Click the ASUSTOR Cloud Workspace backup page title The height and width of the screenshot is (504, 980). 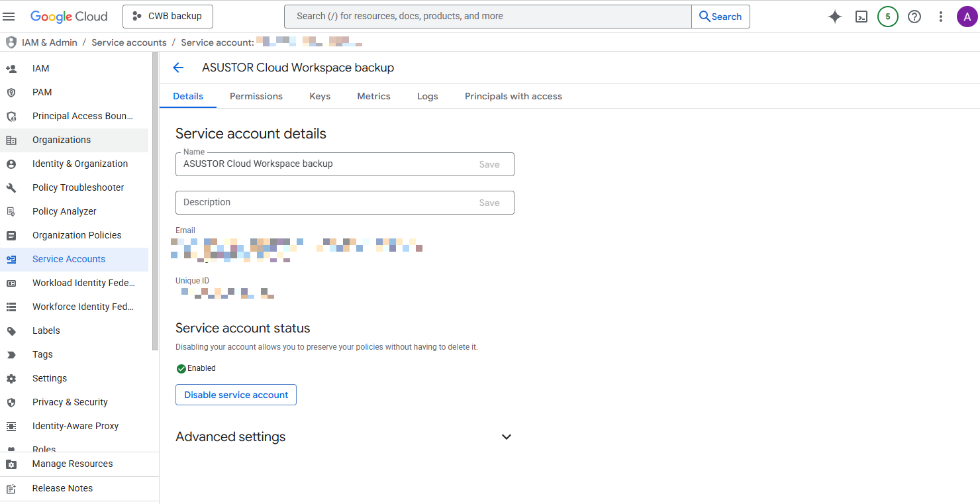pyautogui.click(x=298, y=68)
